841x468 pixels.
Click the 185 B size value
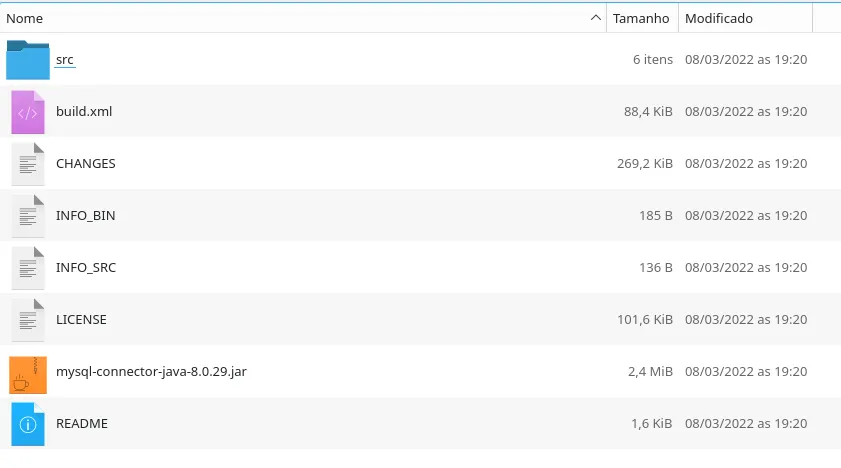coord(656,216)
